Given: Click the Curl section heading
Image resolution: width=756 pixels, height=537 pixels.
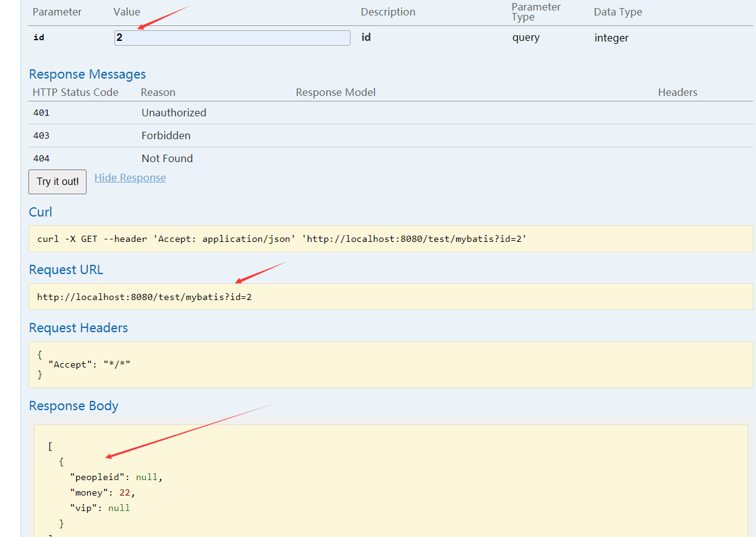Looking at the screenshot, I should click(x=41, y=212).
